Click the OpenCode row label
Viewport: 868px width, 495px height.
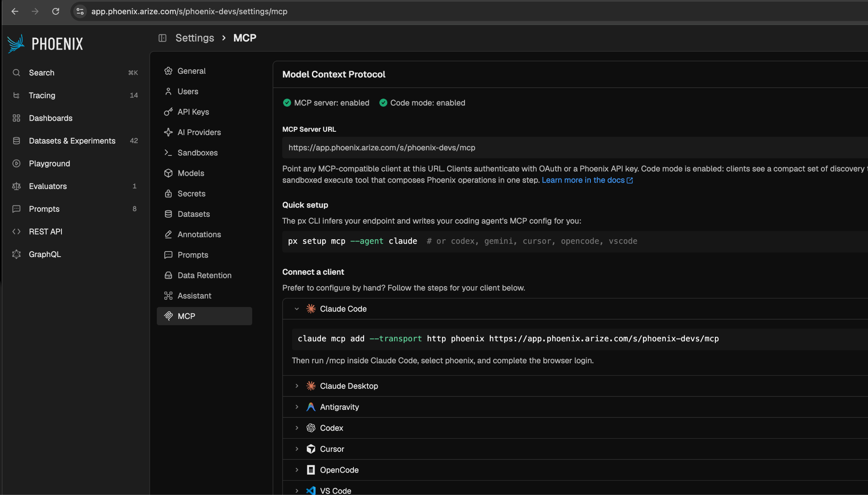tap(339, 470)
